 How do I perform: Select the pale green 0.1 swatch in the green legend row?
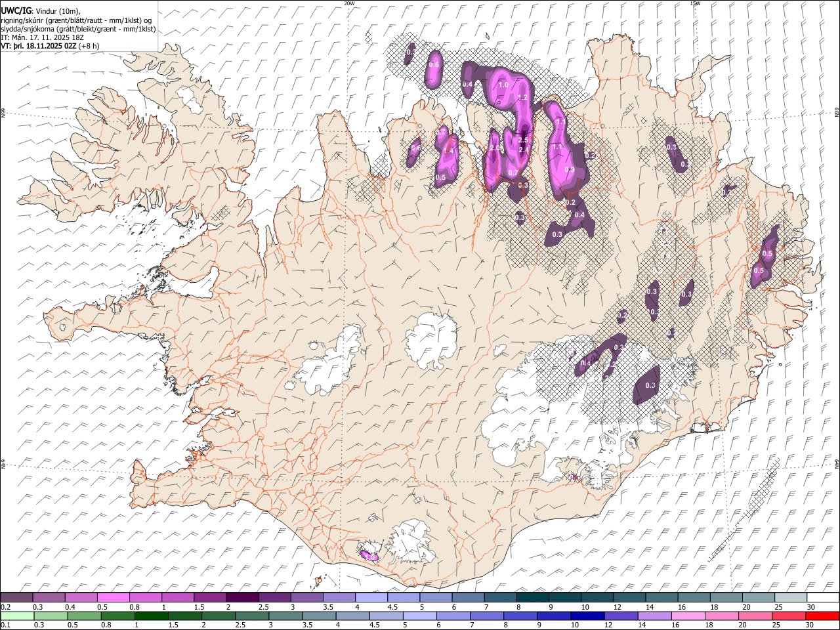point(17,616)
